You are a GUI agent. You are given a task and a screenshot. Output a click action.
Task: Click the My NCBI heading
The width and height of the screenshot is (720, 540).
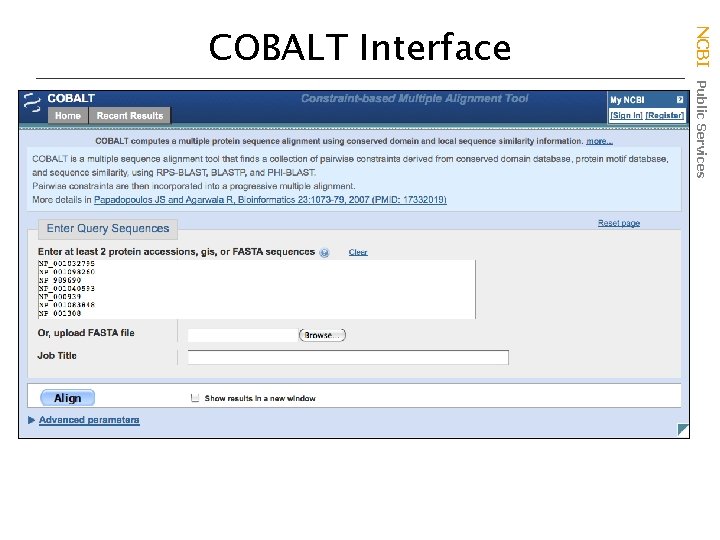(x=627, y=100)
